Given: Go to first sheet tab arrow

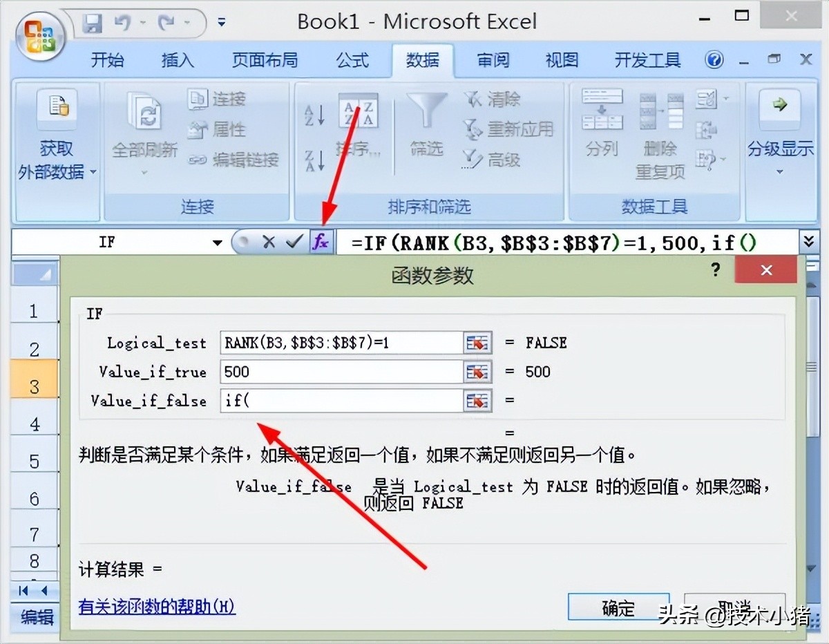Looking at the screenshot, I should pyautogui.click(x=24, y=591).
